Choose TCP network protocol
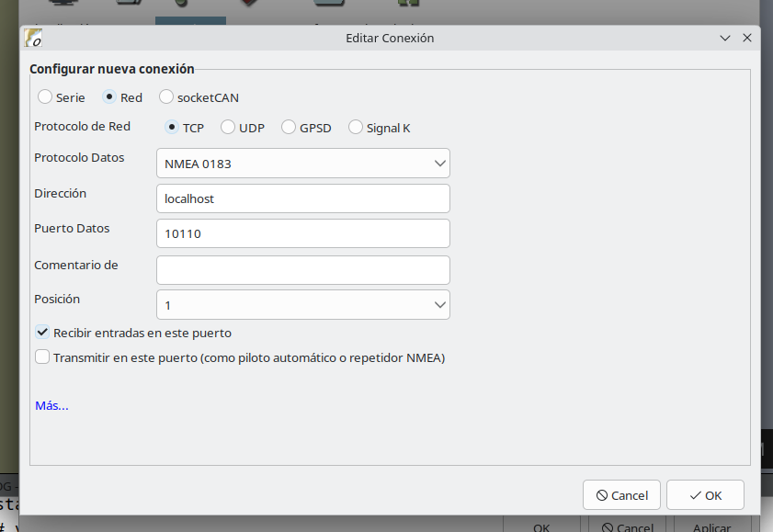 [172, 128]
